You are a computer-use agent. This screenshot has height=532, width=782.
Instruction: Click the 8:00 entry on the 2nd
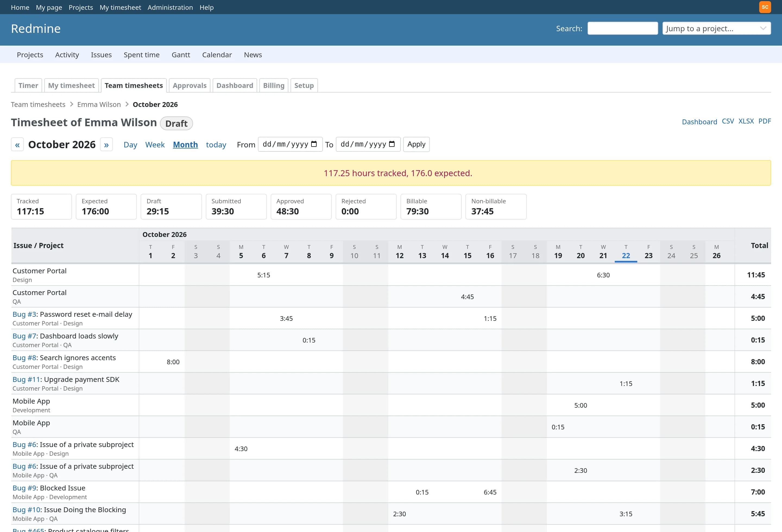pos(173,362)
